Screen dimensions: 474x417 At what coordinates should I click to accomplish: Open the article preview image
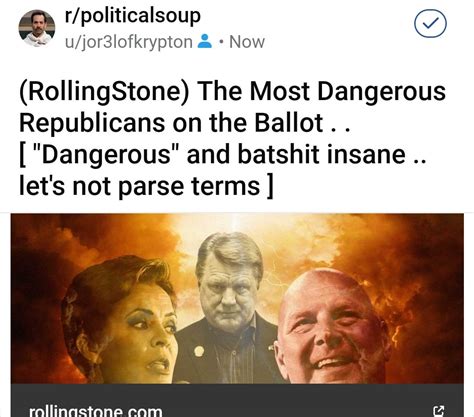click(237, 299)
